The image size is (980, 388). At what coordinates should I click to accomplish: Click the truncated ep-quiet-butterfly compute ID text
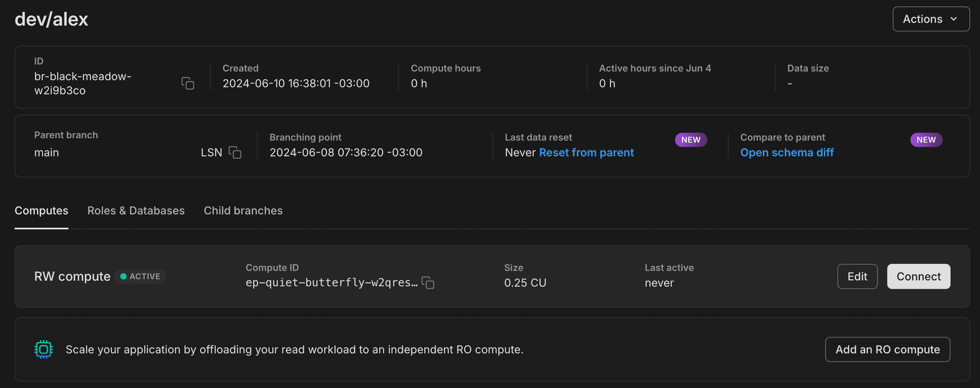click(x=331, y=283)
